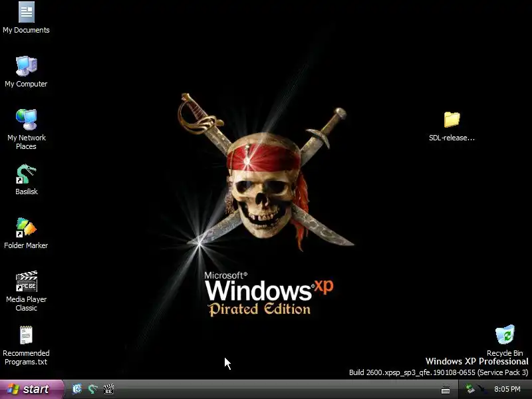Launch Media Player Classic from quick launch

click(108, 389)
